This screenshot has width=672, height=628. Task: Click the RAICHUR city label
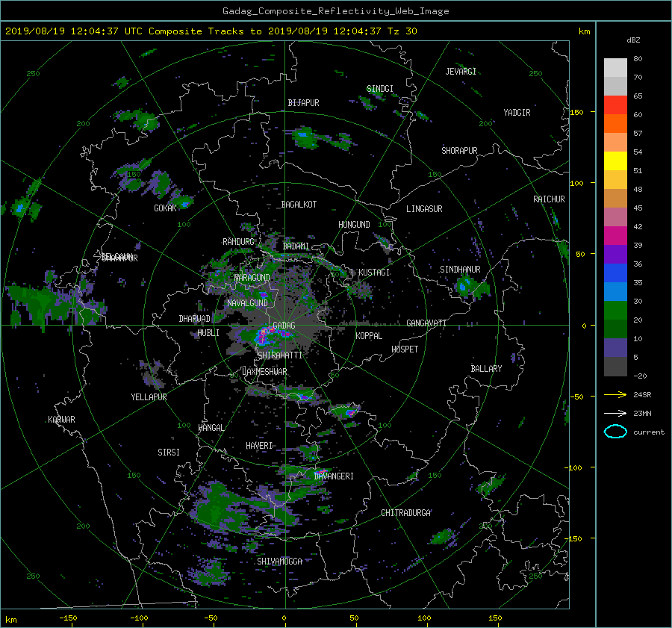tap(549, 199)
